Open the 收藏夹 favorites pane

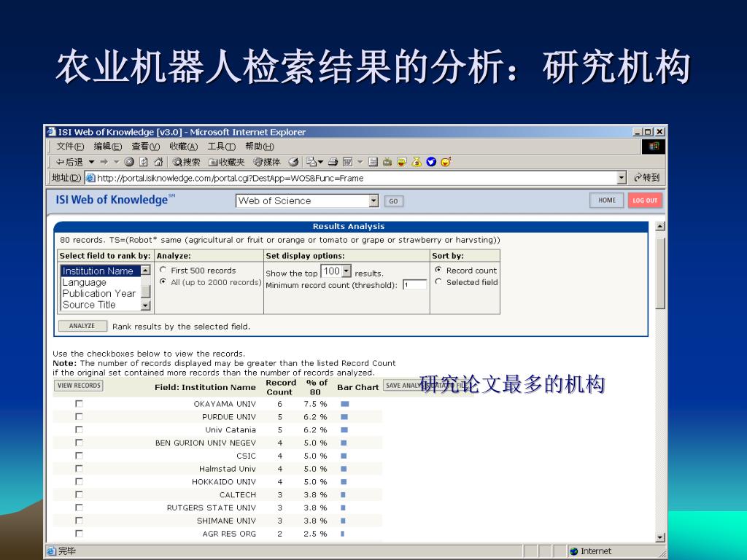pyautogui.click(x=226, y=162)
